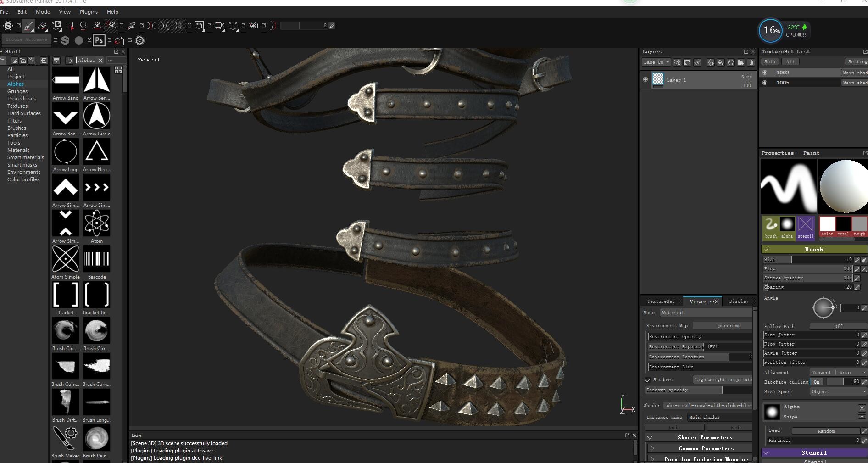868x463 pixels.
Task: Open the camera selection icon
Action: (x=219, y=26)
